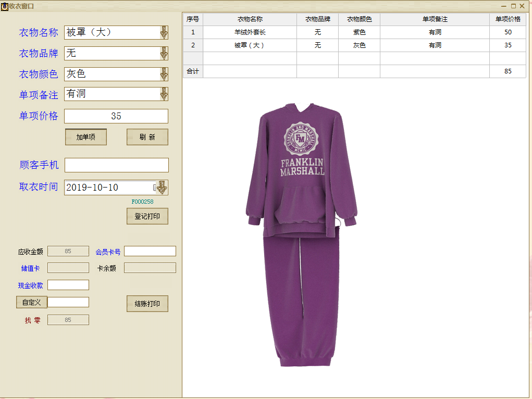Focus the 现金收款 input field
Image resolution: width=532 pixels, height=399 pixels.
tap(68, 285)
